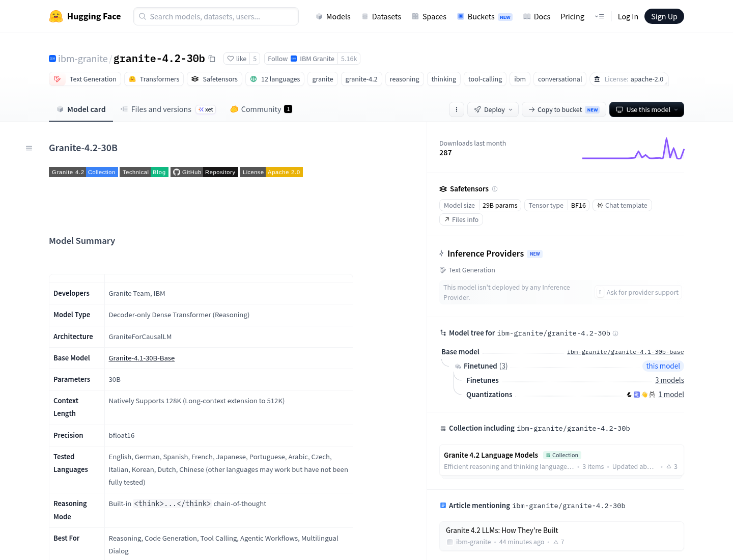
Task: Click the downloads trend sparkline chart
Action: pos(633,148)
